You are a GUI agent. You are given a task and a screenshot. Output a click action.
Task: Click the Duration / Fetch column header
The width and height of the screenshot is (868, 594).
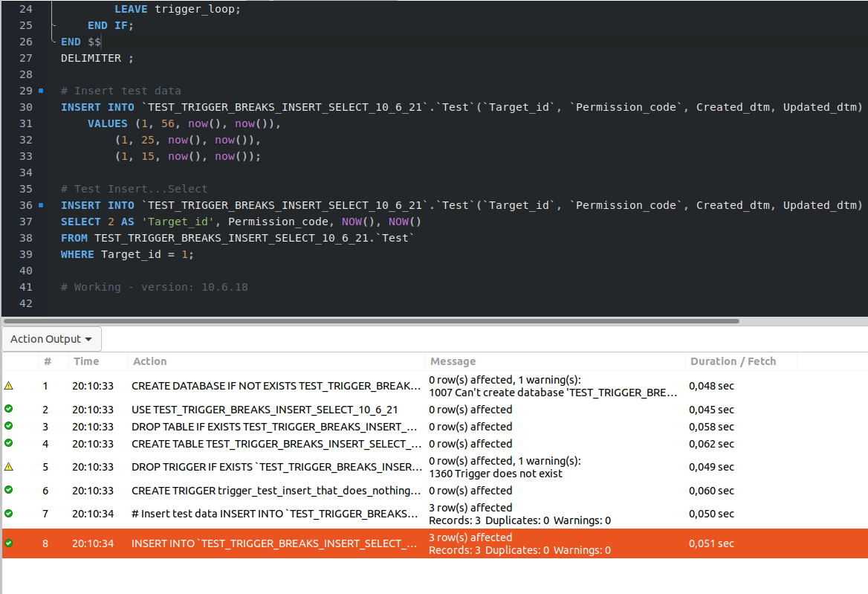click(x=733, y=361)
